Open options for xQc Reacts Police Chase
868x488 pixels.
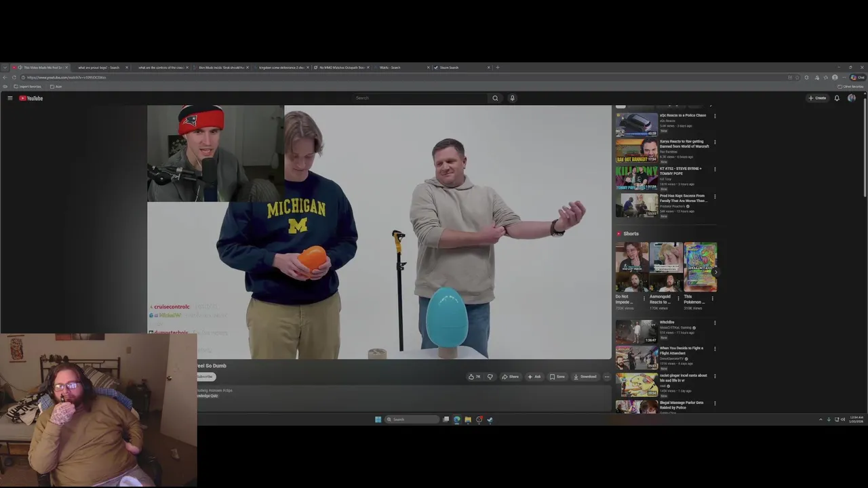(715, 116)
